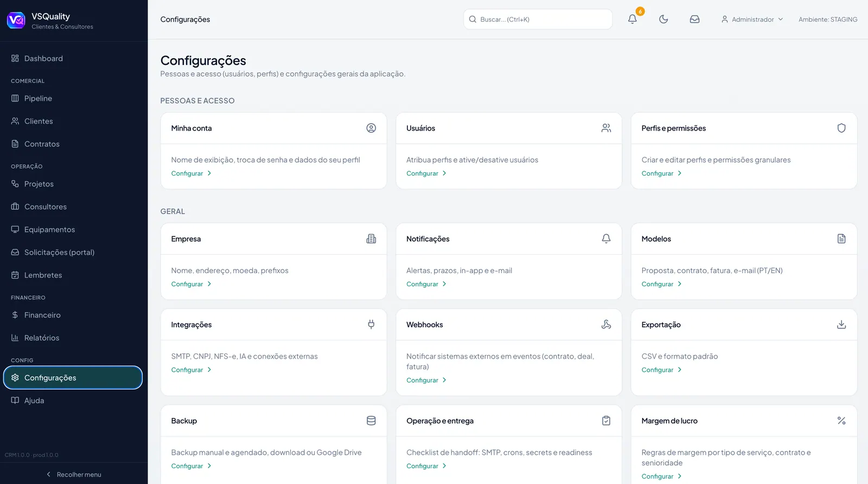
Task: Go to Dashboard in sidebar
Action: coord(73,59)
